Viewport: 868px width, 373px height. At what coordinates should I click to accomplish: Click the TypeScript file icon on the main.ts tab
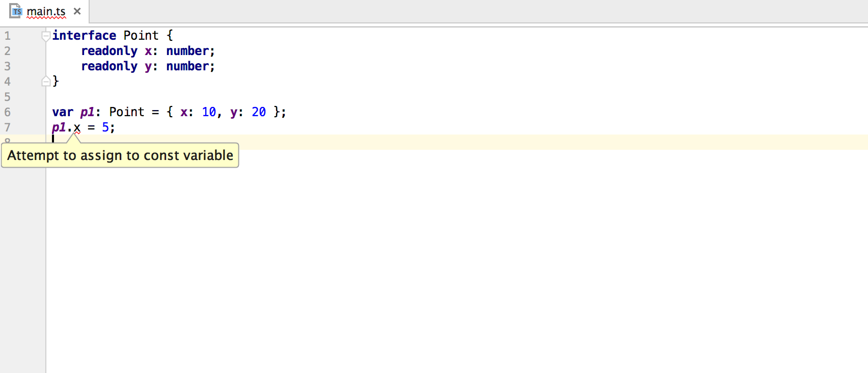tap(16, 11)
